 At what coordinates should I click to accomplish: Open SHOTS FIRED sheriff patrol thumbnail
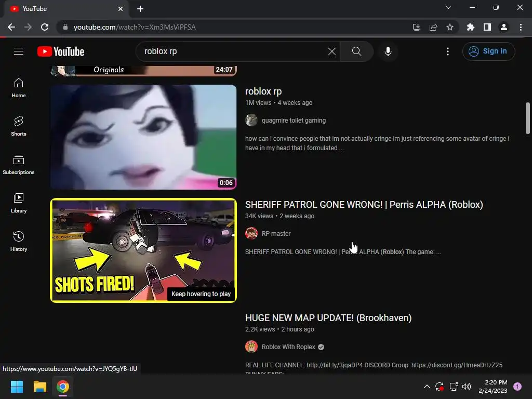[143, 250]
